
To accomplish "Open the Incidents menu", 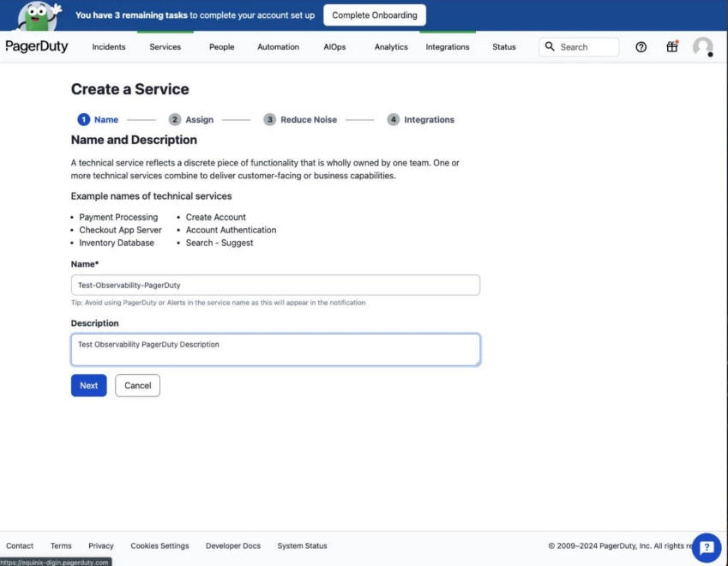I will (x=109, y=47).
